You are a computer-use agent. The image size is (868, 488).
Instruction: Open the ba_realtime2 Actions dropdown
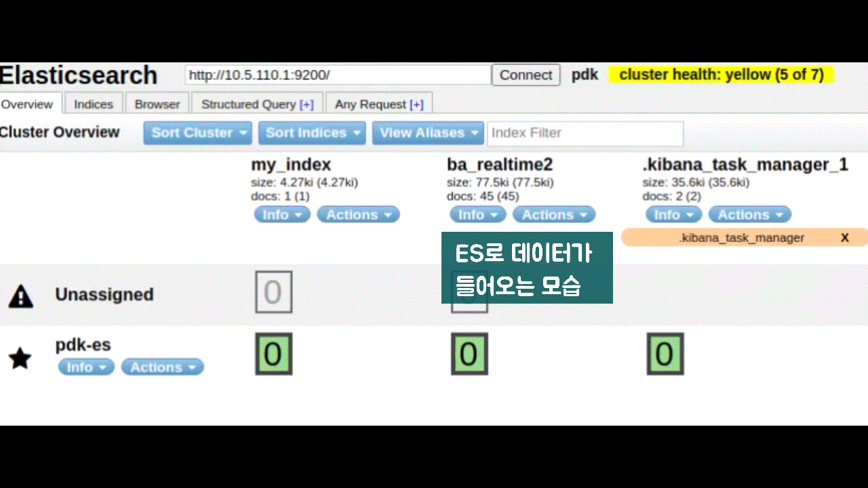pyautogui.click(x=554, y=215)
